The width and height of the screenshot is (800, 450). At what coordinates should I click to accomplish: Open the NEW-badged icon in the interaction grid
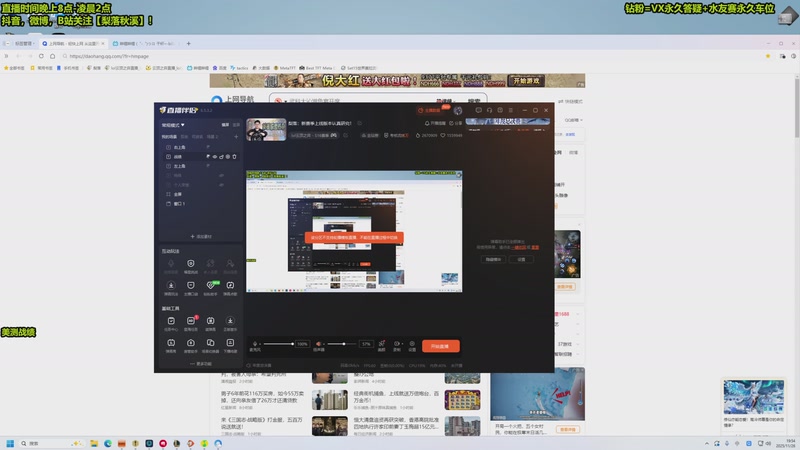tap(211, 285)
